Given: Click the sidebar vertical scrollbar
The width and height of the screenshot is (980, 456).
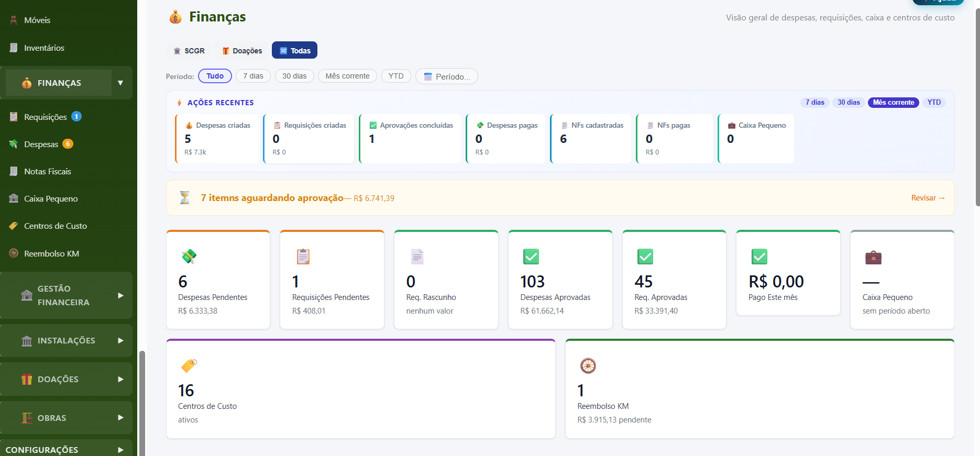Looking at the screenshot, I should tap(142, 403).
